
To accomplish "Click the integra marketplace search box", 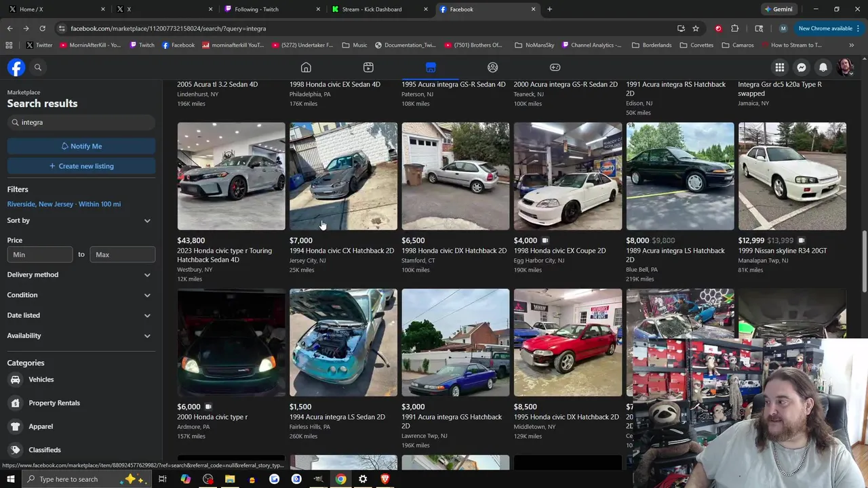I will [81, 123].
